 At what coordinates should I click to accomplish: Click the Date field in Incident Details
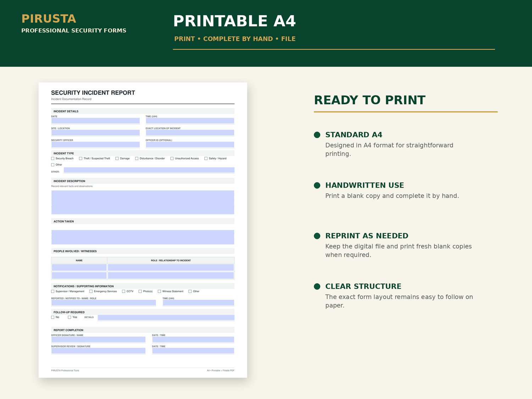click(95, 121)
